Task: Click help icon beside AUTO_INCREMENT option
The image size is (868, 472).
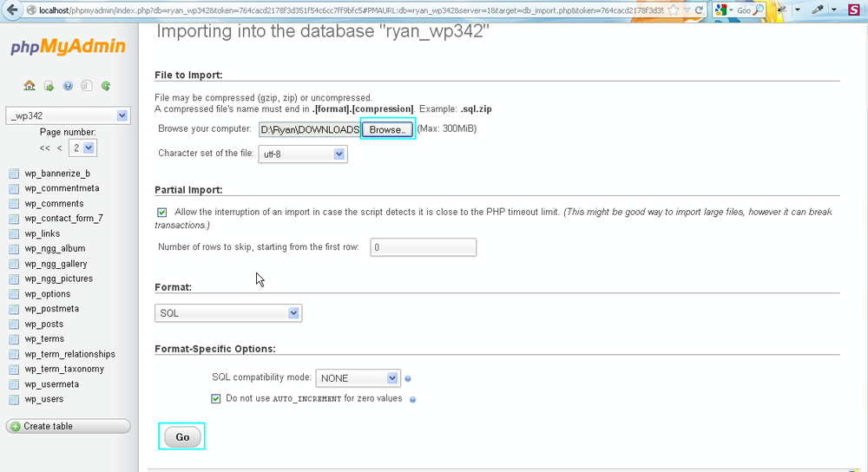Action: point(412,400)
